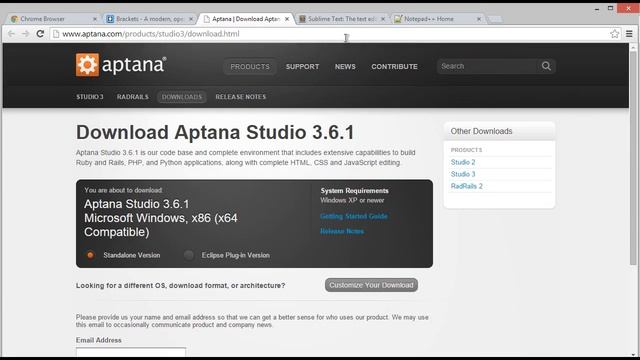This screenshot has height=360, width=640.
Task: Close the Aptana Download tab
Action: point(287,19)
